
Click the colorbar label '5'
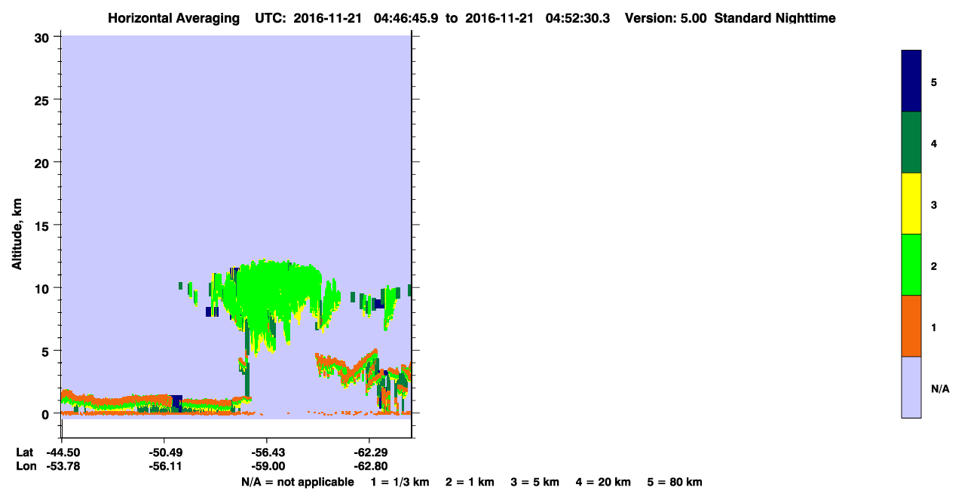[934, 82]
